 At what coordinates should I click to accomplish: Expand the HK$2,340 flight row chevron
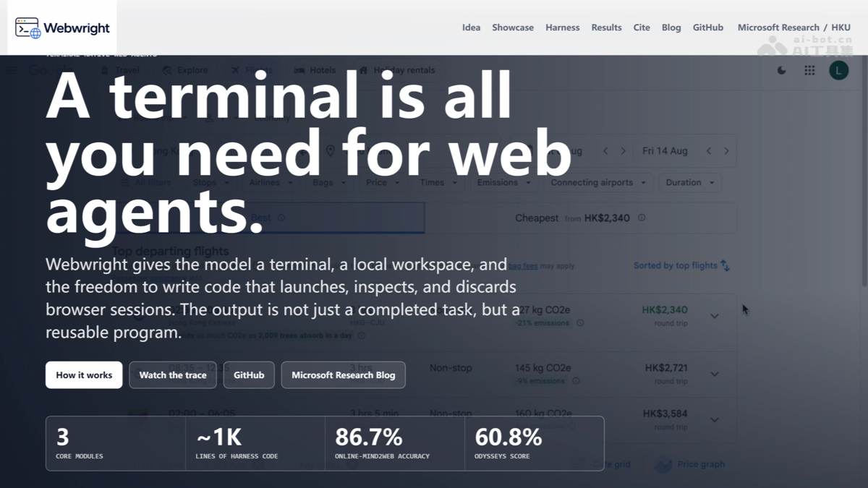pos(715,316)
